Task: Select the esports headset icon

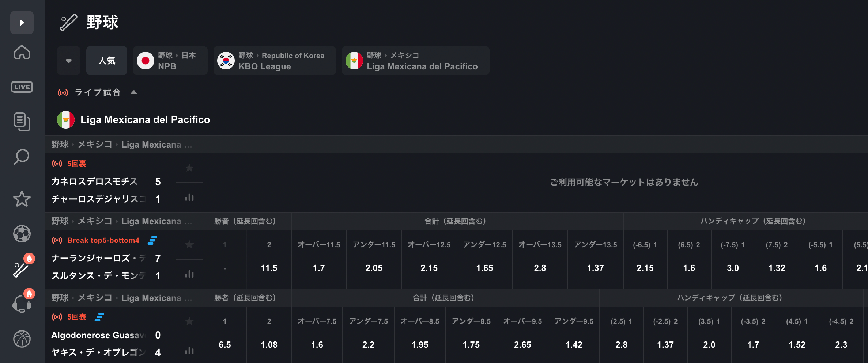Action: click(22, 304)
